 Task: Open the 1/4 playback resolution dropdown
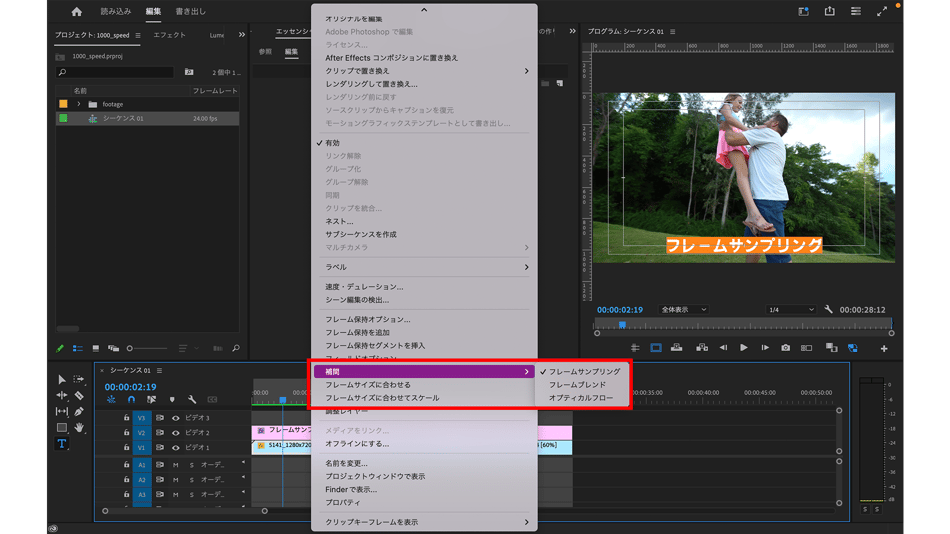coord(790,310)
